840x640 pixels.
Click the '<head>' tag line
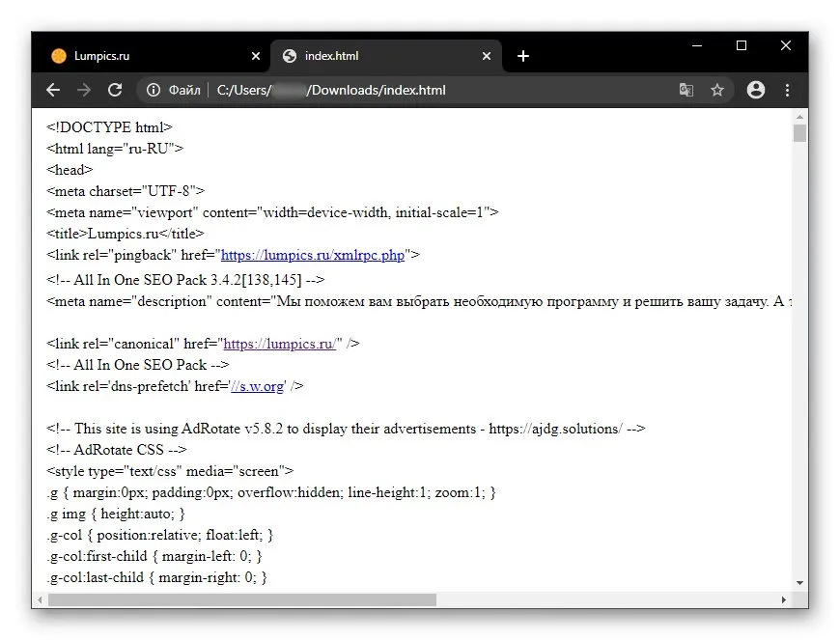pyautogui.click(x=70, y=170)
